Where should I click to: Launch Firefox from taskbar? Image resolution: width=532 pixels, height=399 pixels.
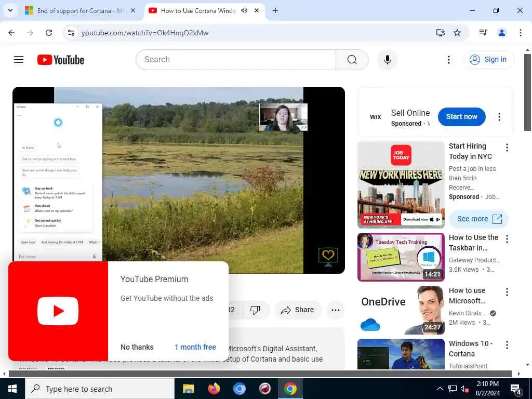click(214, 389)
